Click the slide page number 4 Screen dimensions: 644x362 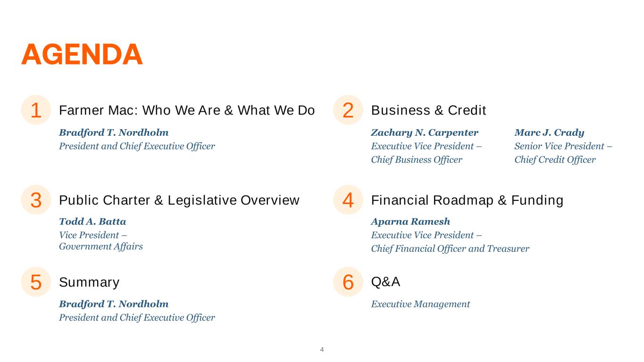(322, 350)
